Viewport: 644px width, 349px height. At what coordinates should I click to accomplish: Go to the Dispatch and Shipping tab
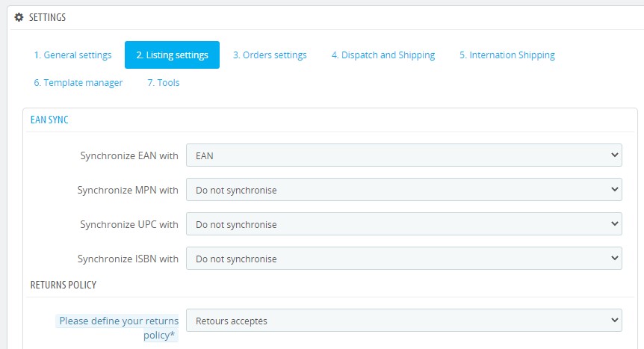point(383,55)
